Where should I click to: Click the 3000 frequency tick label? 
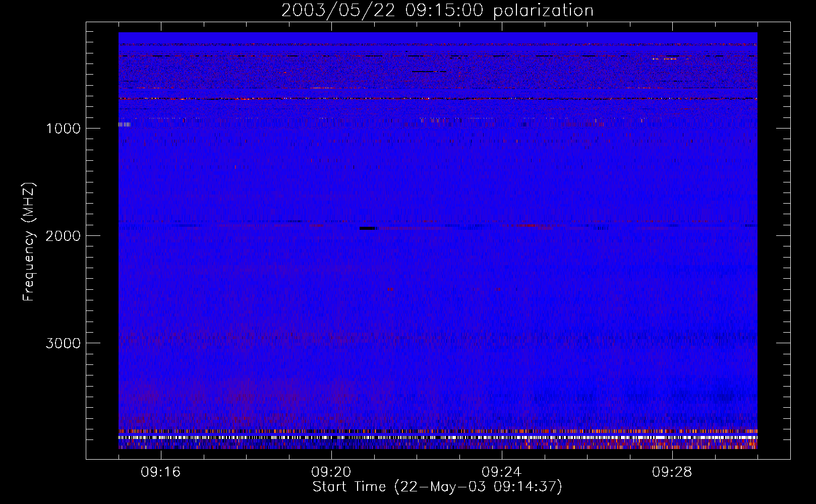click(63, 343)
